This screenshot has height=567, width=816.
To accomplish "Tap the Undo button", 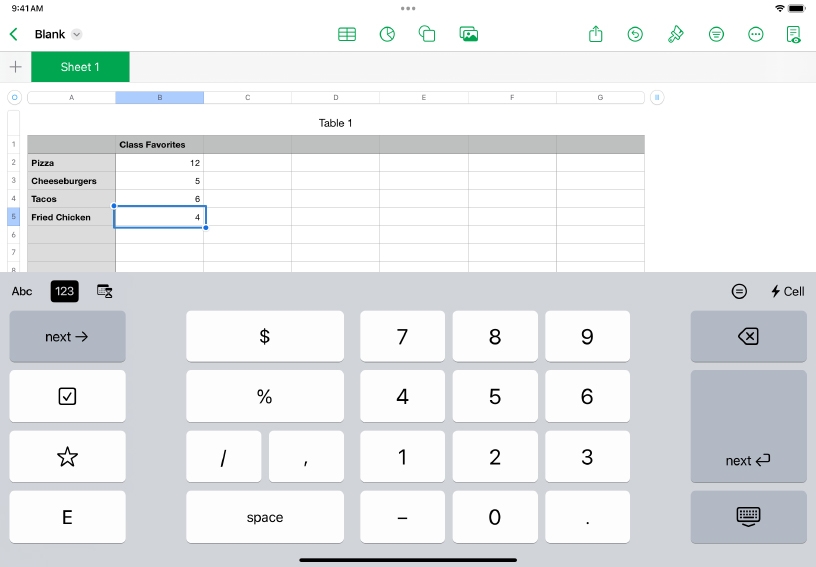I will point(635,34).
